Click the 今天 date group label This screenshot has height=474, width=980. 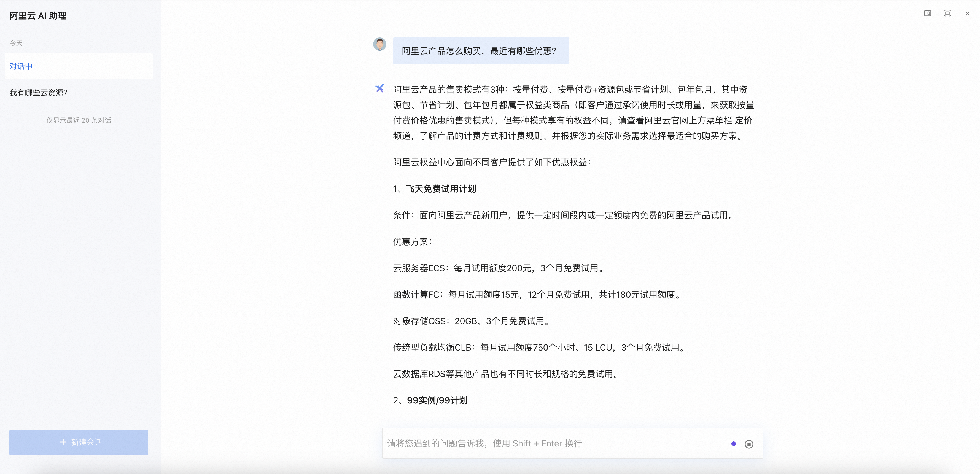pyautogui.click(x=16, y=43)
